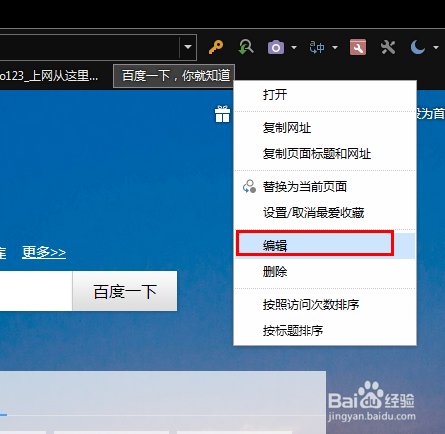Choose 编辑 in the context menu
The image size is (445, 434).
point(325,245)
